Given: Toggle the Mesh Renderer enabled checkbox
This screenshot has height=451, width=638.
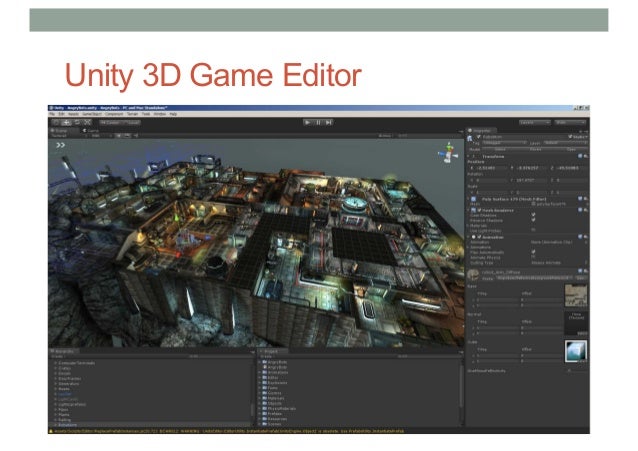Looking at the screenshot, I should (479, 210).
